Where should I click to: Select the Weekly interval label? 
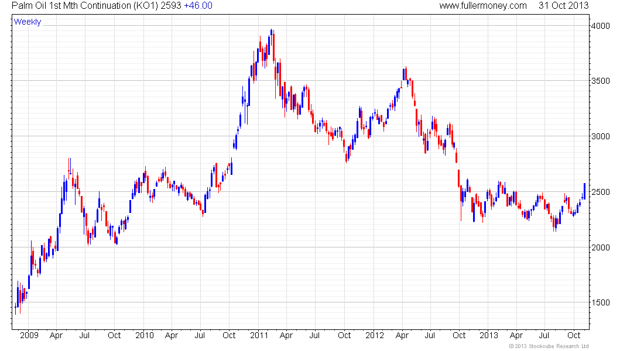[x=28, y=22]
